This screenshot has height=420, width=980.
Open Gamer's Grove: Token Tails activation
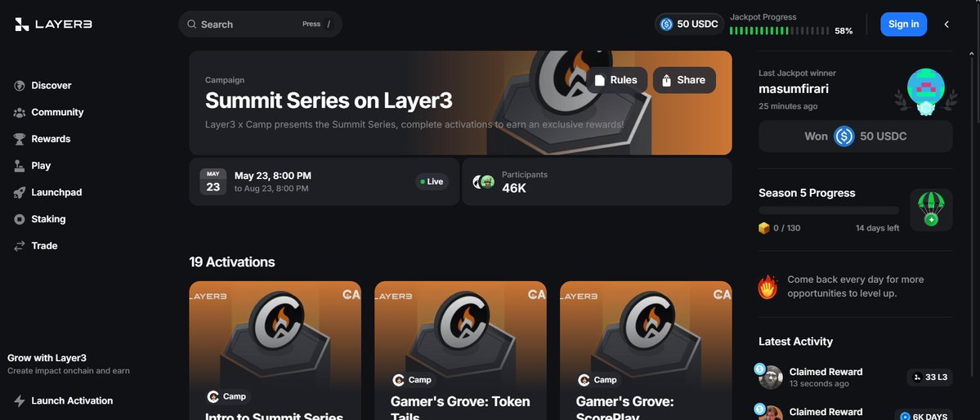(x=461, y=351)
